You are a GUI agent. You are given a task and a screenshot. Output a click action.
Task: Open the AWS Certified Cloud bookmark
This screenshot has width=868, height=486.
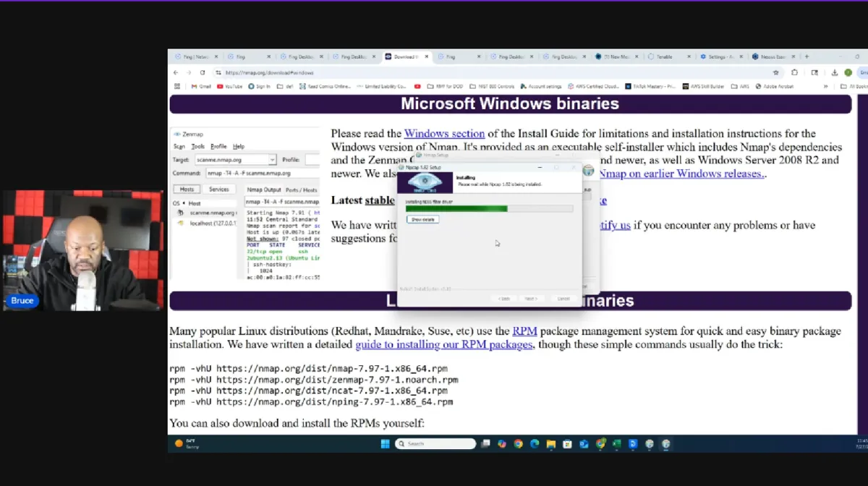(x=593, y=86)
